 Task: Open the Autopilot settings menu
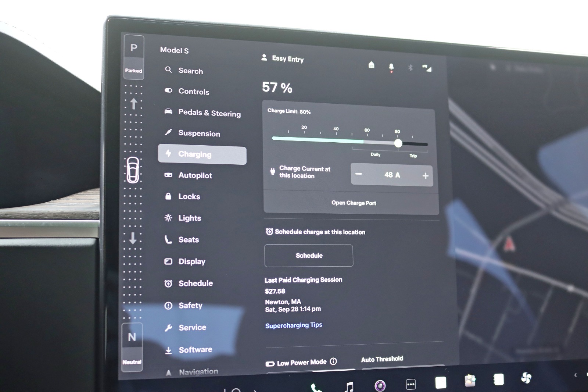[195, 175]
